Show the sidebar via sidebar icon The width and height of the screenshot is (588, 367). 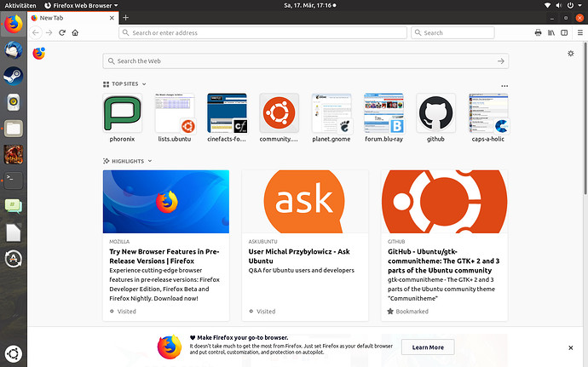[x=564, y=32]
